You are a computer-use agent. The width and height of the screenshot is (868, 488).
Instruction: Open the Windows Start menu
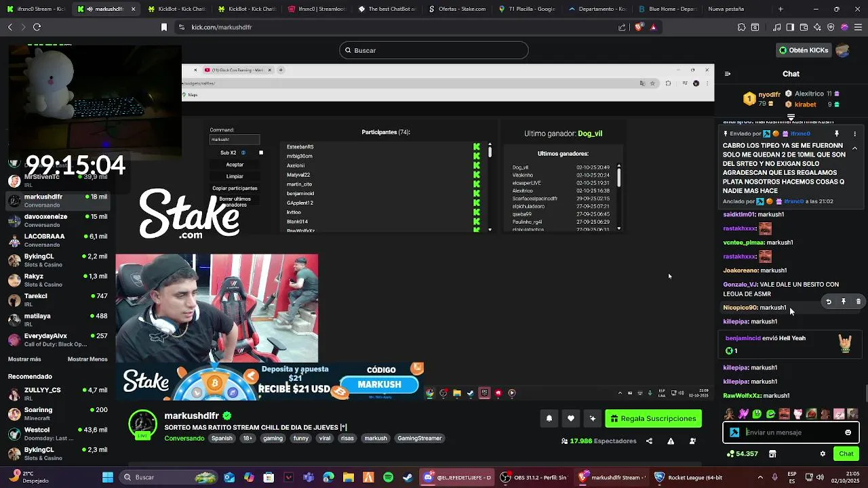point(108,477)
